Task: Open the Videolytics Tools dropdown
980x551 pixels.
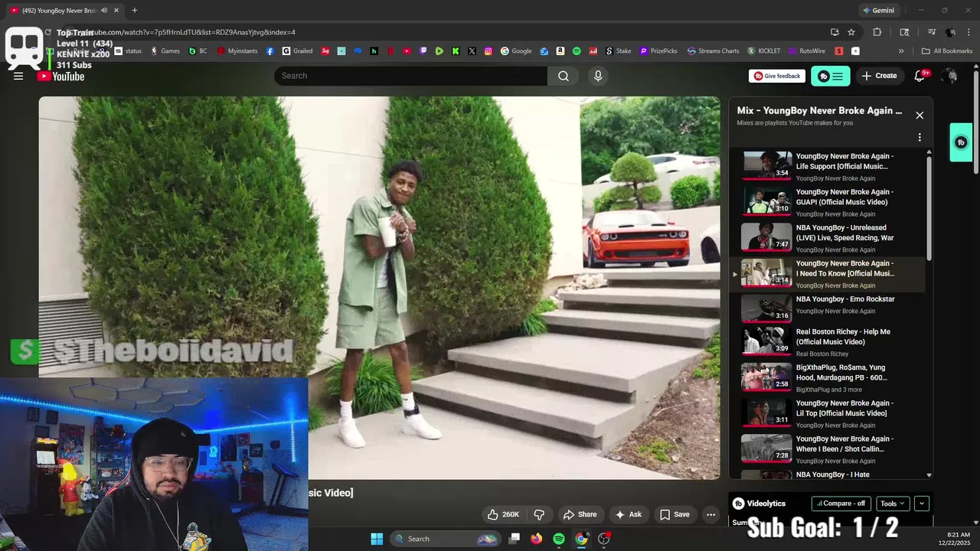Action: [893, 504]
